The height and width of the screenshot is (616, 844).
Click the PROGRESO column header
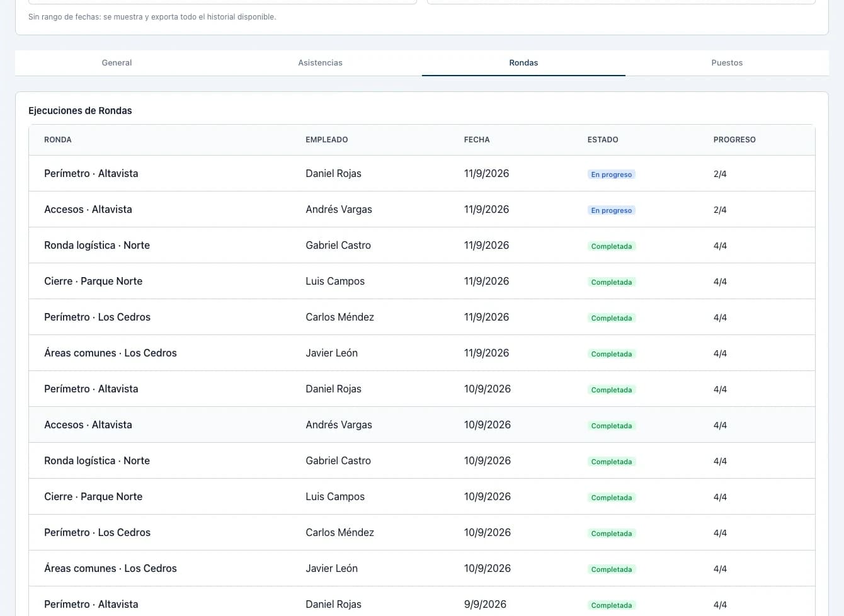734,140
